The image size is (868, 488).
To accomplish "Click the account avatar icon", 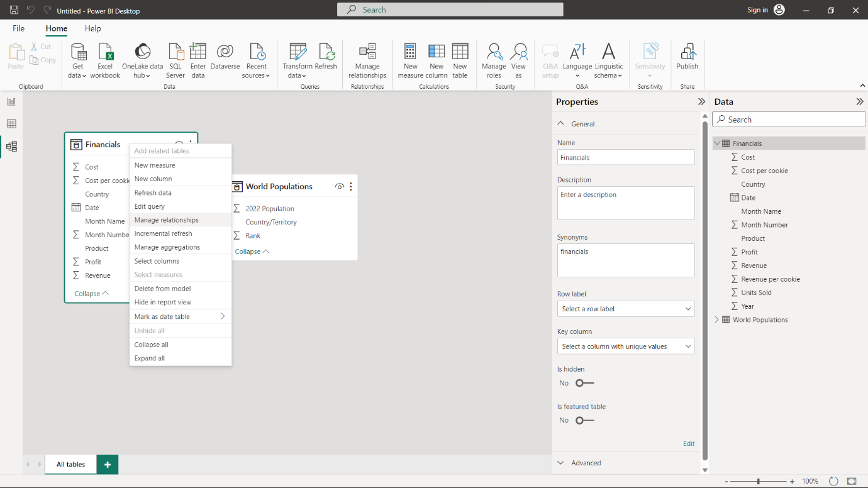I will pos(779,10).
